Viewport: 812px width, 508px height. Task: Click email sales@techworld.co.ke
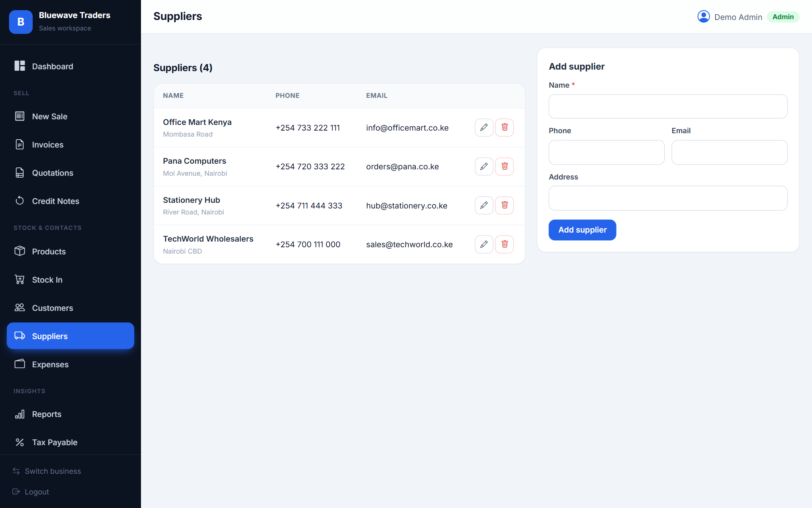pyautogui.click(x=409, y=245)
